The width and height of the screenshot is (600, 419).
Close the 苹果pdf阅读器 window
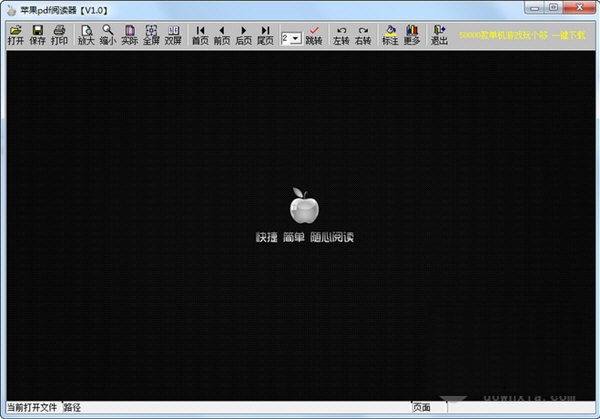[579, 8]
